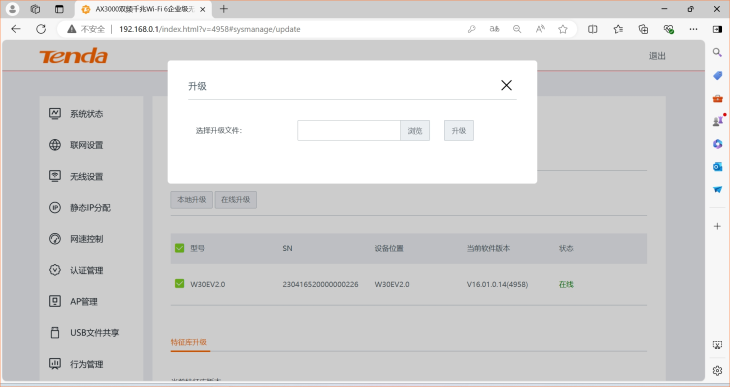The height and width of the screenshot is (387, 730).
Task: Select 联网设置 menu label
Action: click(x=87, y=145)
